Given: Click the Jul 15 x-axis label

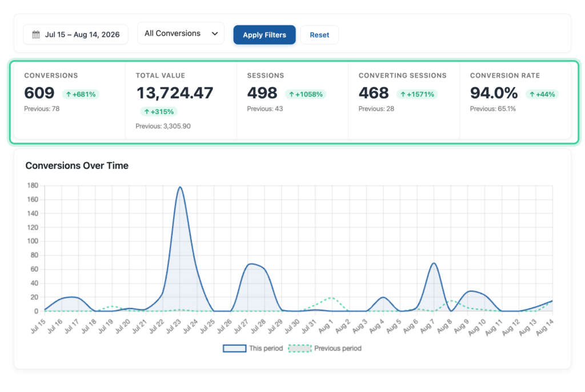Looking at the screenshot, I should pyautogui.click(x=38, y=326).
